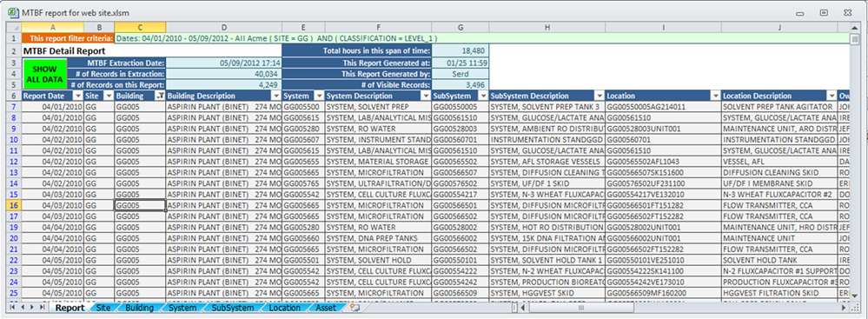Screen dimensions: 868x319
Task: Open the Report Date filter dropdown
Action: click(78, 96)
